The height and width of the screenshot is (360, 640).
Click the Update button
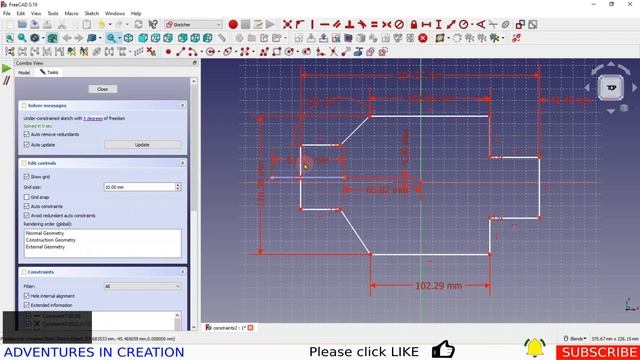click(142, 145)
